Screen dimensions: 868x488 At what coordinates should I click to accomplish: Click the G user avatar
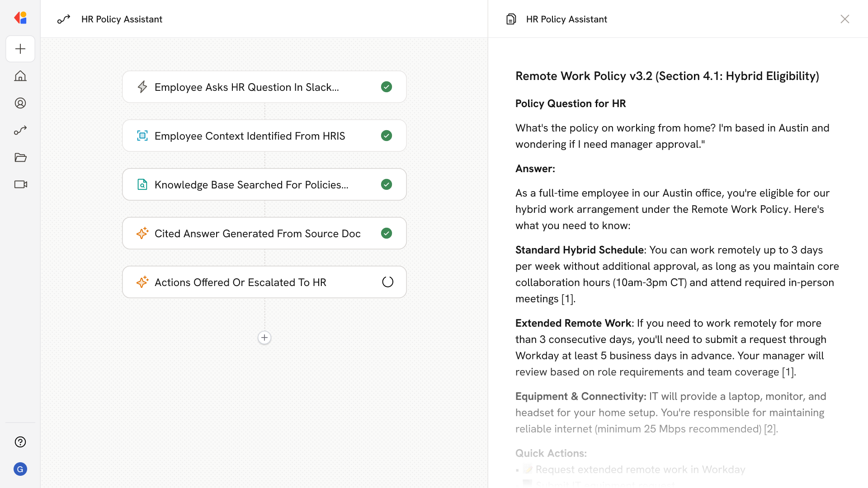(x=20, y=469)
